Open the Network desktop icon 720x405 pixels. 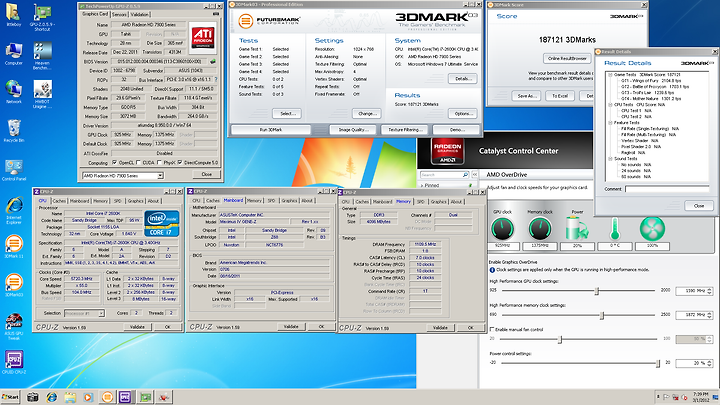tap(14, 92)
